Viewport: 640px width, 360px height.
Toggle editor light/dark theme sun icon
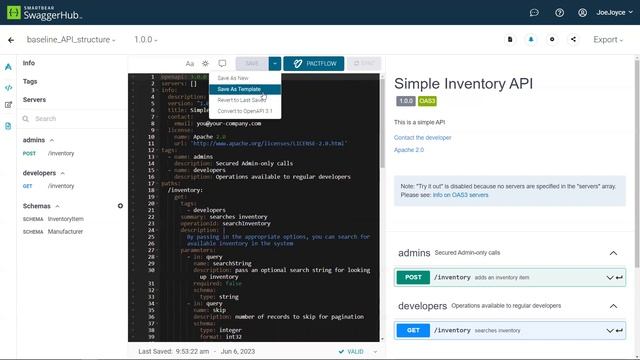pos(205,64)
